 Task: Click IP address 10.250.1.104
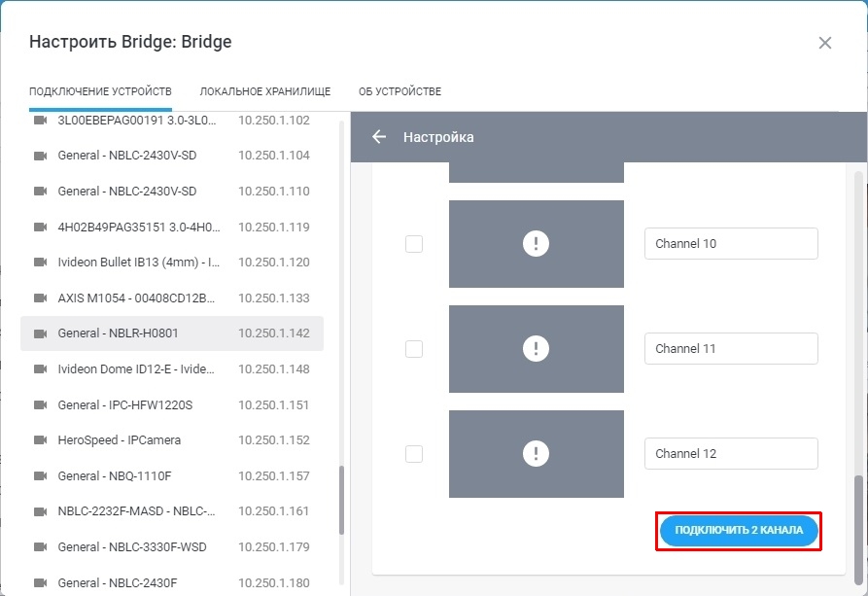point(274,156)
